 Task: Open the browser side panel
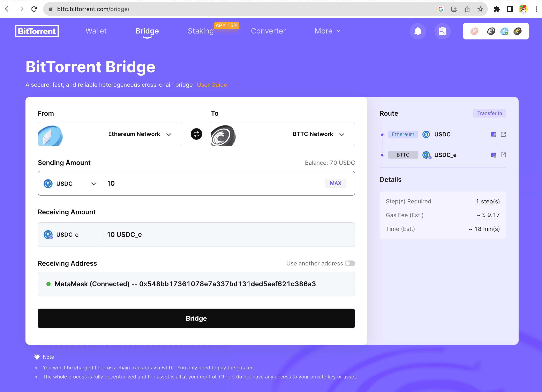(510, 9)
